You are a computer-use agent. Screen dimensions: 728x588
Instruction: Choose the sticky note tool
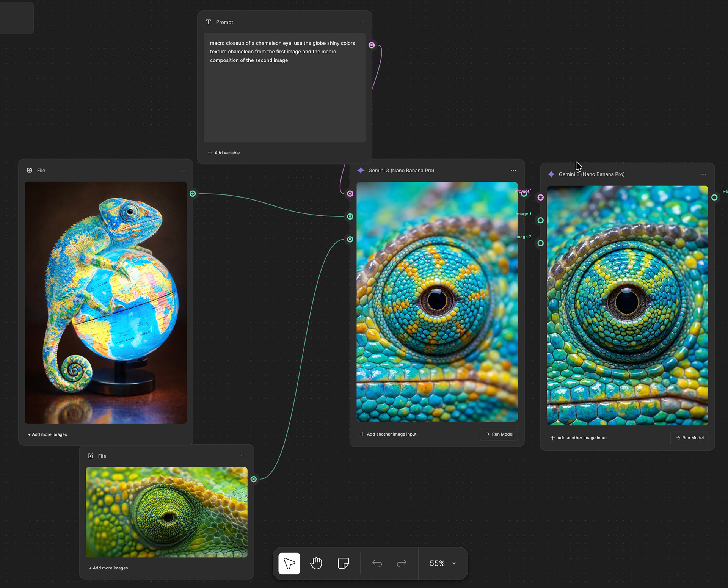coord(344,563)
